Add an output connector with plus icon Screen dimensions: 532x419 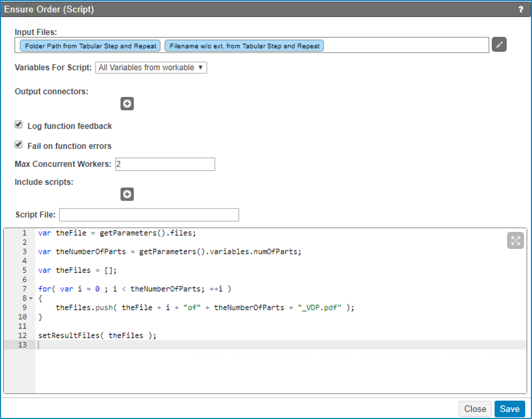pos(127,104)
